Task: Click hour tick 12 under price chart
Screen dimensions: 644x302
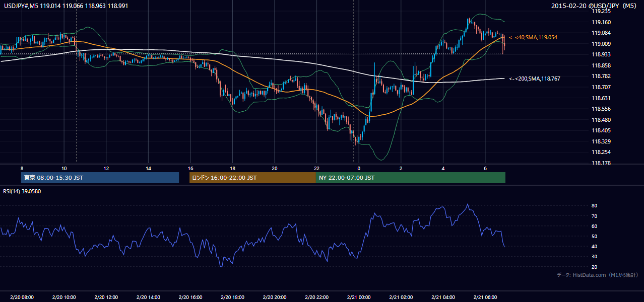Action: 106,168
